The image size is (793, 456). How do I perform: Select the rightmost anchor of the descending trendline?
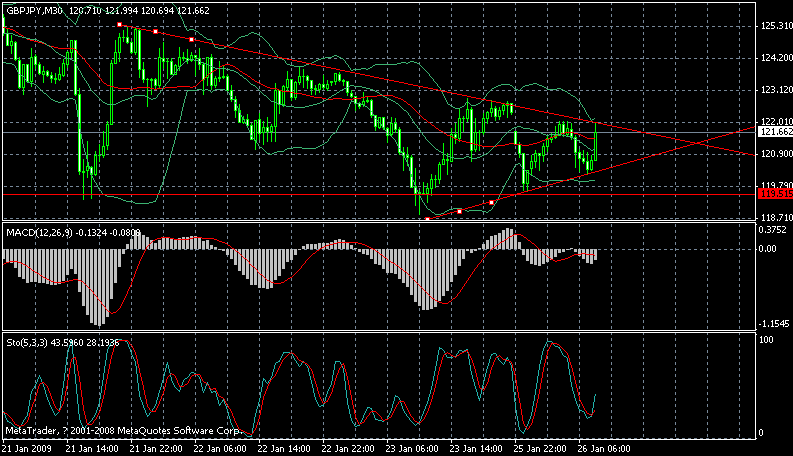192,39
